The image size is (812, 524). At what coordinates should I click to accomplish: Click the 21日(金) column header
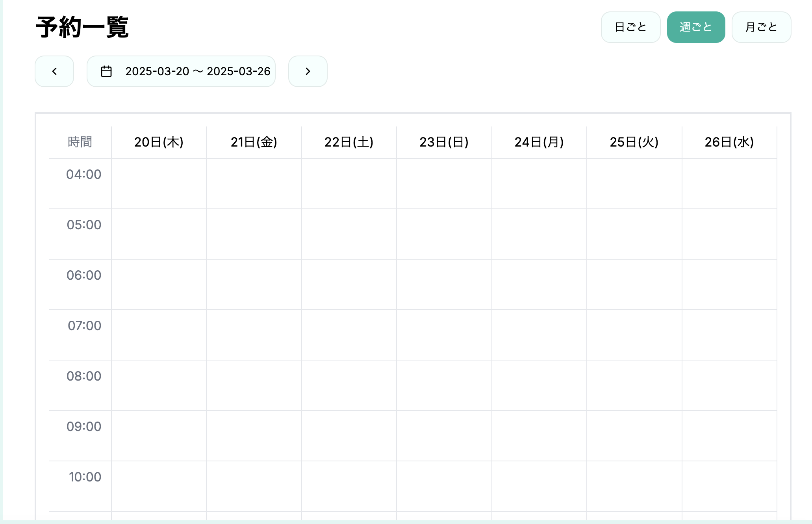[x=254, y=142]
